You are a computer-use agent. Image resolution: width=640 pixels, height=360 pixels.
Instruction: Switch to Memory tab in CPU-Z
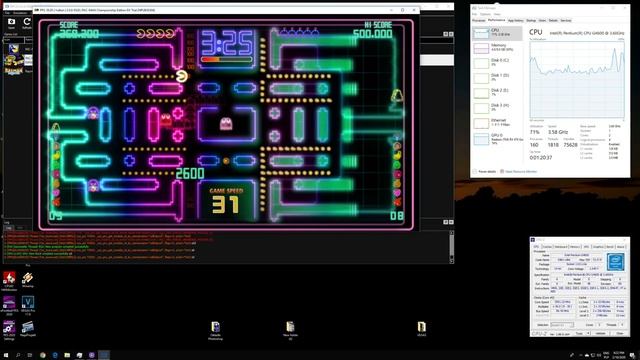pyautogui.click(x=575, y=247)
